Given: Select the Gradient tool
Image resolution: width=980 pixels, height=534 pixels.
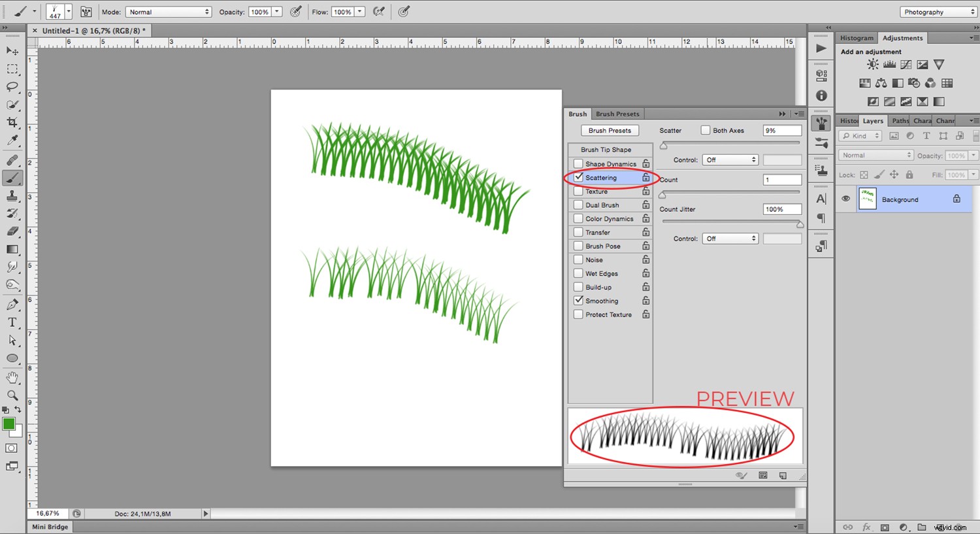Looking at the screenshot, I should click(12, 248).
